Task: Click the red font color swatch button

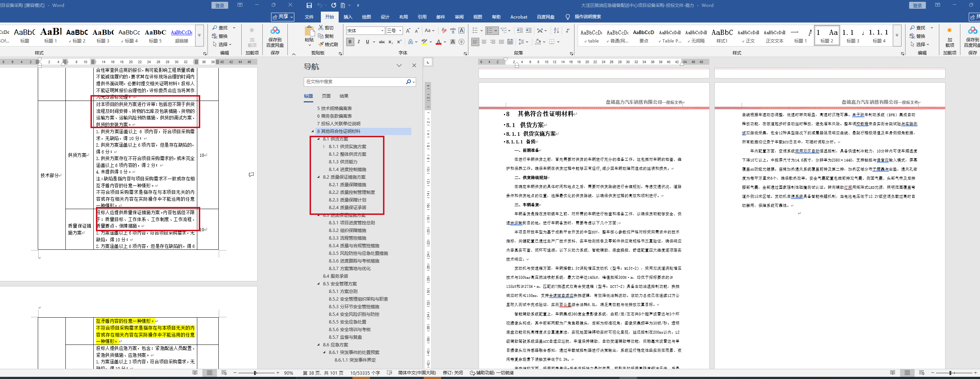Action: [438, 42]
